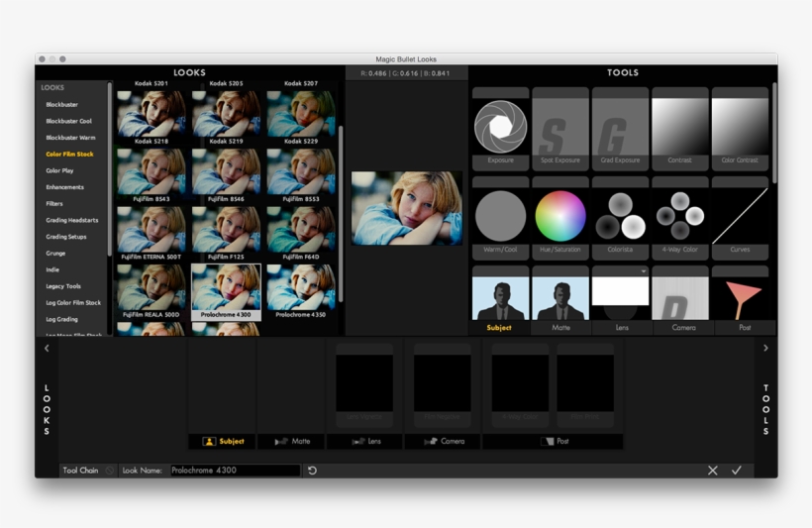
Task: Open the Blockbuster Warm category
Action: pos(70,138)
